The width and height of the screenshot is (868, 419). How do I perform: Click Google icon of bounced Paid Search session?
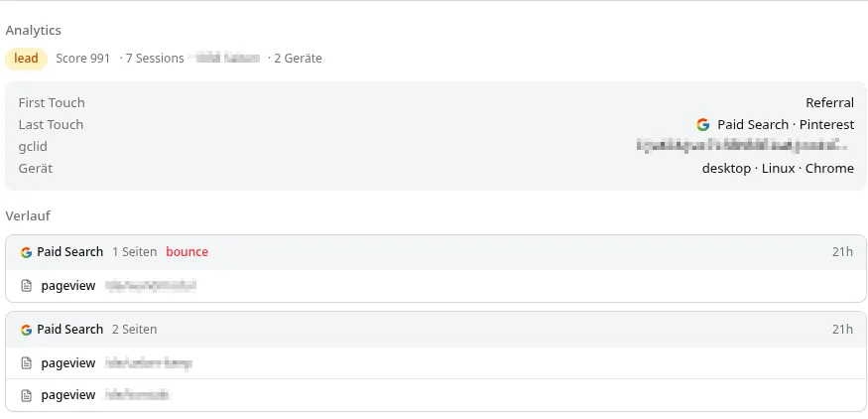tap(26, 252)
